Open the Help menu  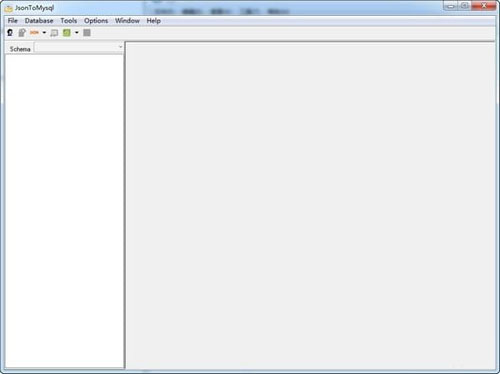154,21
